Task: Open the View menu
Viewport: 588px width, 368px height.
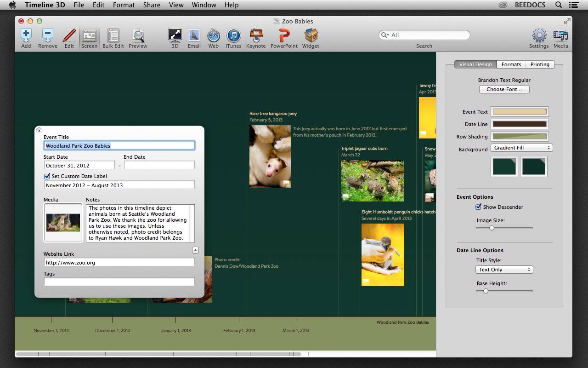Action: (x=176, y=5)
